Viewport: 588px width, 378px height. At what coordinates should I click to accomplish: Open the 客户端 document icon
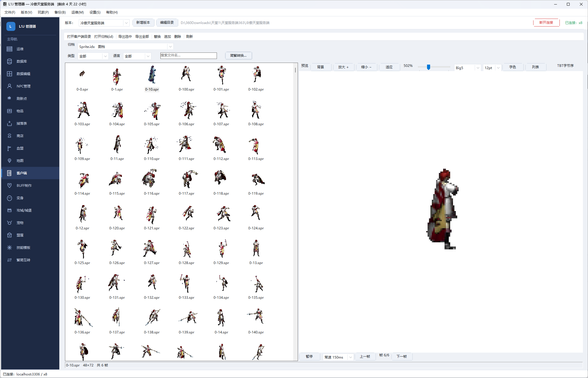pos(9,173)
